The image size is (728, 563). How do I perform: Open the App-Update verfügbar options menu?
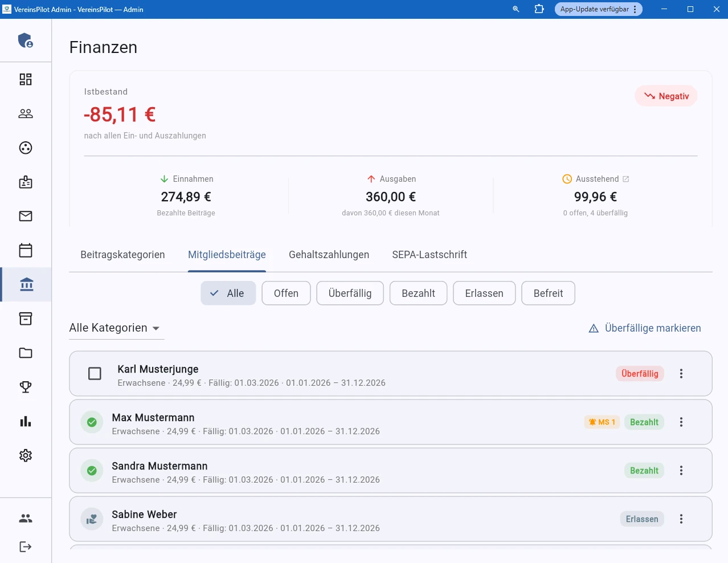[636, 9]
